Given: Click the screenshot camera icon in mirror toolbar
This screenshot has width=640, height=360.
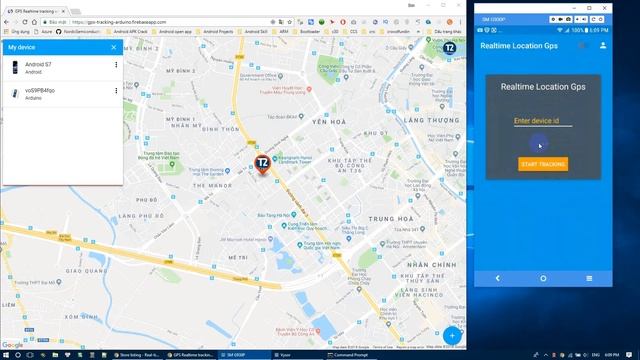Looking at the screenshot, I should click(568, 19).
